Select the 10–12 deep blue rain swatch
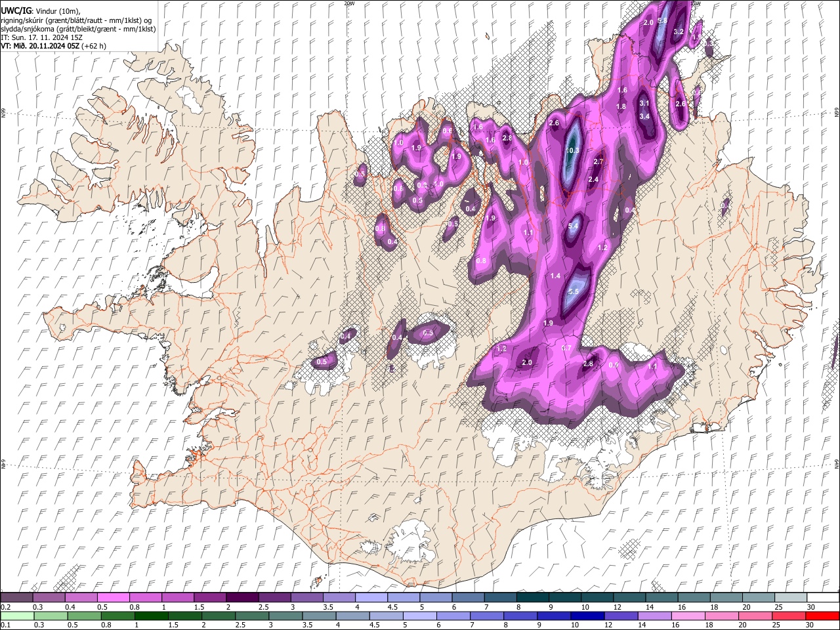Screen dimensions: 840x630 pyautogui.click(x=587, y=616)
